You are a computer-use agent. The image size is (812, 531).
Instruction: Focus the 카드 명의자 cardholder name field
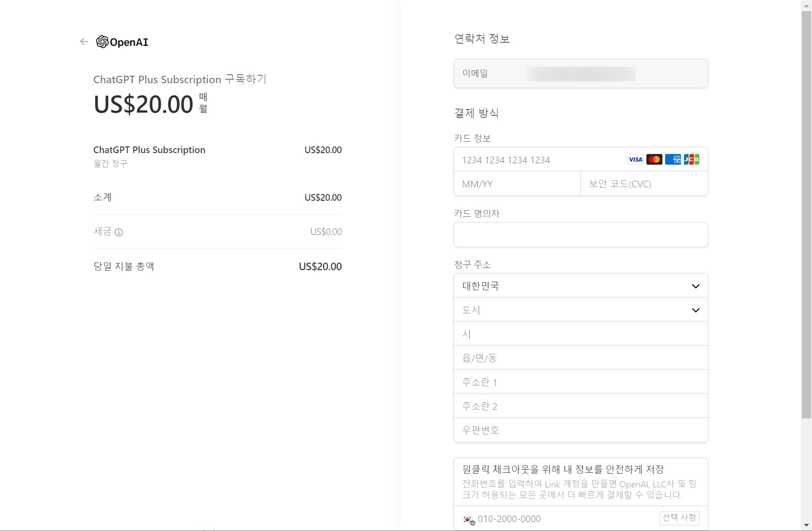click(580, 235)
